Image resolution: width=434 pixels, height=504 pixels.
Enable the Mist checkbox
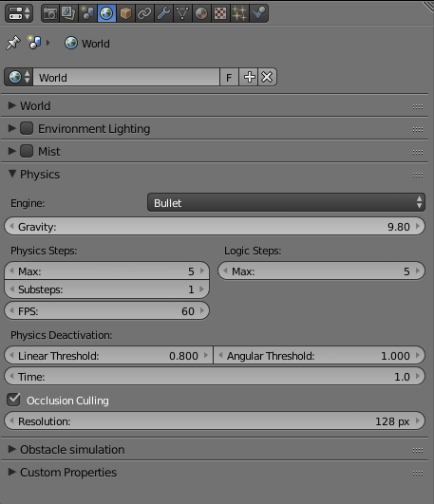pos(27,151)
